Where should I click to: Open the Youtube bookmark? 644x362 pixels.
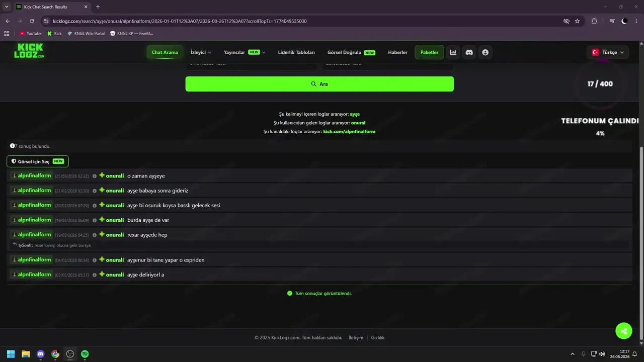(30, 33)
